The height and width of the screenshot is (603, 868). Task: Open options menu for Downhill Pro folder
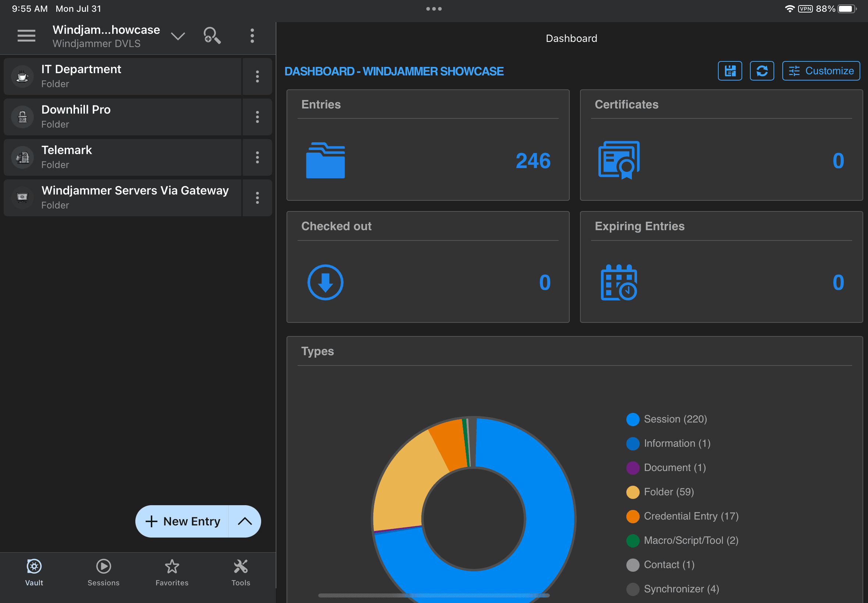[257, 117]
